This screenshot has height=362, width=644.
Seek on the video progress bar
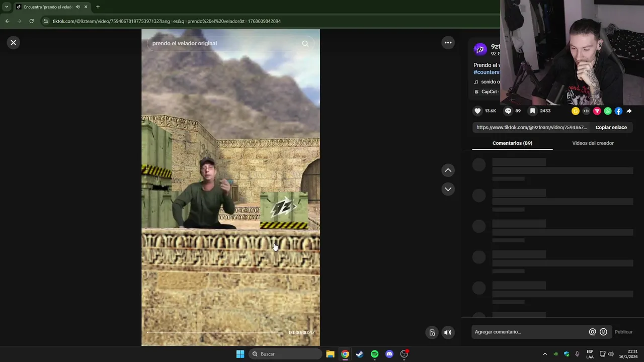coord(215,332)
